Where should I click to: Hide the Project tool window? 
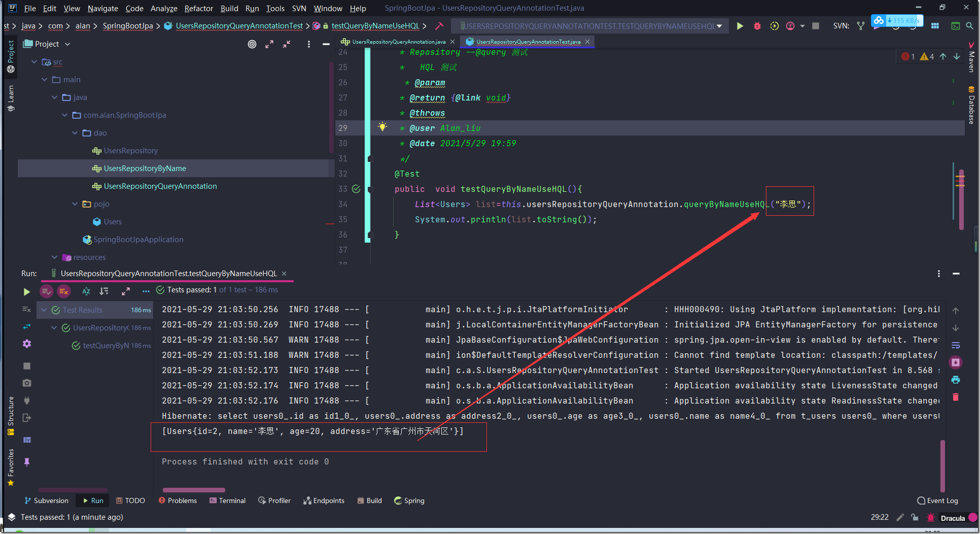pyautogui.click(x=326, y=44)
